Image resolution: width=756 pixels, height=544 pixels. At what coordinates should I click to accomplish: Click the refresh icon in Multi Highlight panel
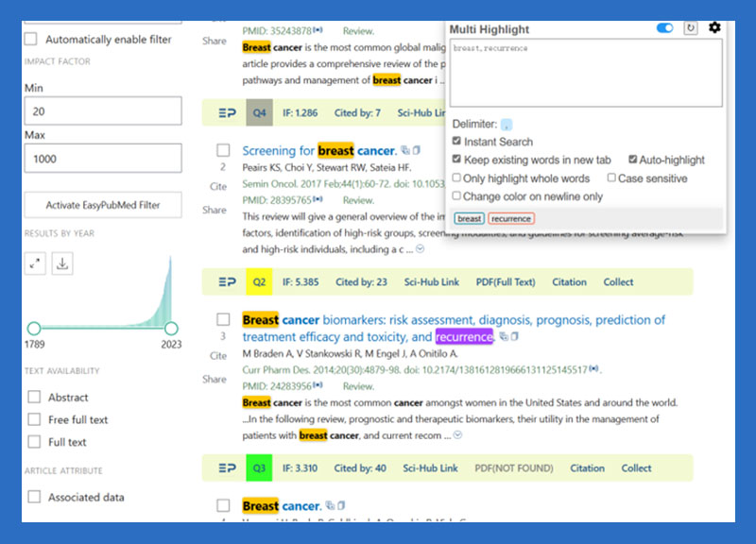click(691, 27)
